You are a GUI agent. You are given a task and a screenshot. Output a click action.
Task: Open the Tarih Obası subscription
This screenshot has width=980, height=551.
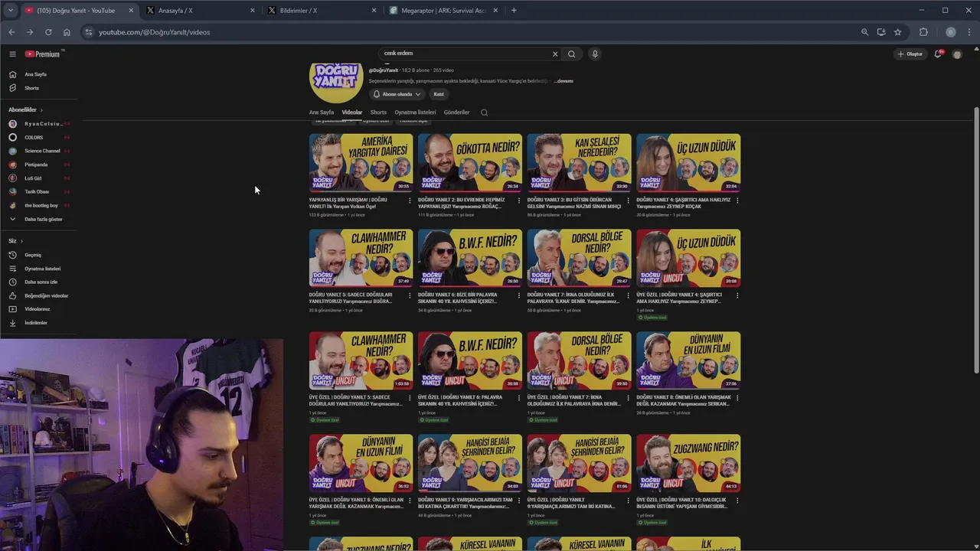pyautogui.click(x=41, y=192)
